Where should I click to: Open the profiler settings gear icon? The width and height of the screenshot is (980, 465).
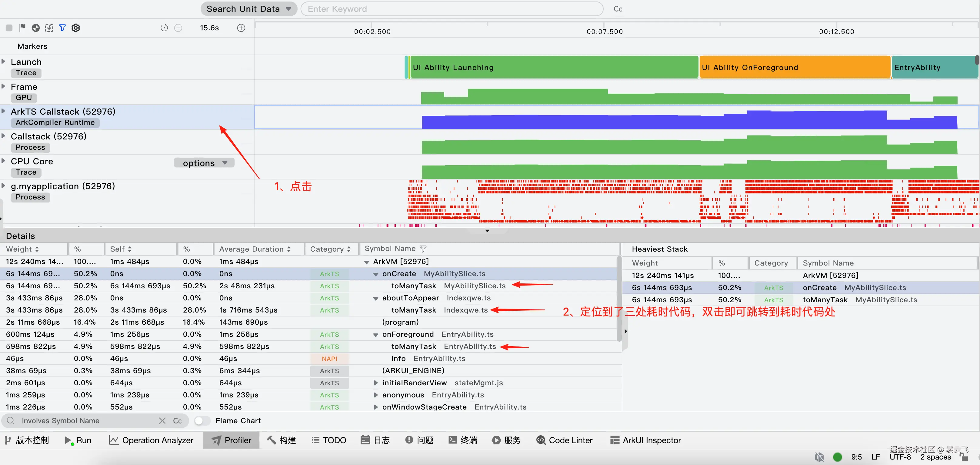coord(76,28)
